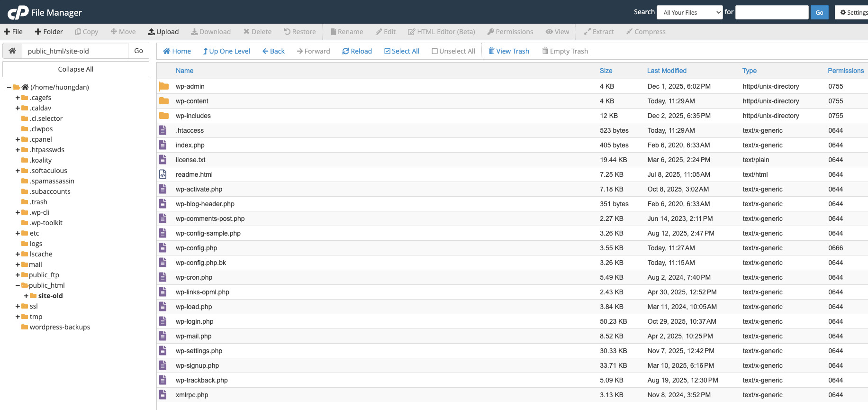Image resolution: width=868 pixels, height=410 pixels.
Task: Collapse the public_html tree node
Action: coord(18,285)
